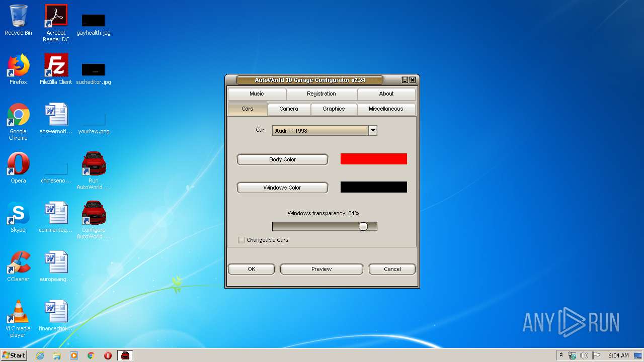644x362 pixels.
Task: Switch to the Registration tab
Action: tap(321, 94)
